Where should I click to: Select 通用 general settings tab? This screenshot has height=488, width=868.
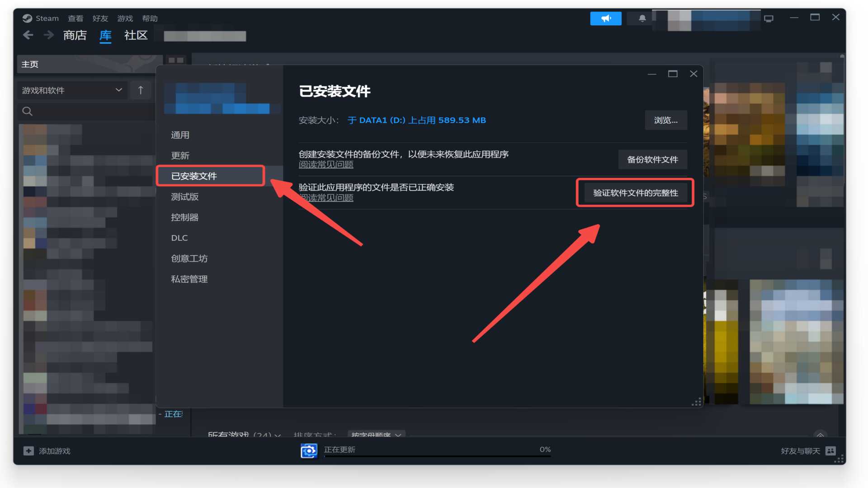tap(180, 135)
